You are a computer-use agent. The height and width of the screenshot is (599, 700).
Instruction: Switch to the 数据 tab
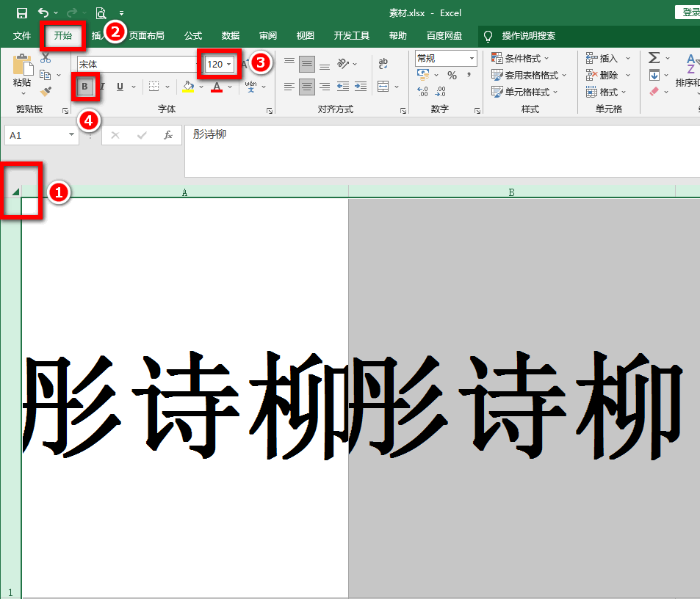click(x=231, y=36)
